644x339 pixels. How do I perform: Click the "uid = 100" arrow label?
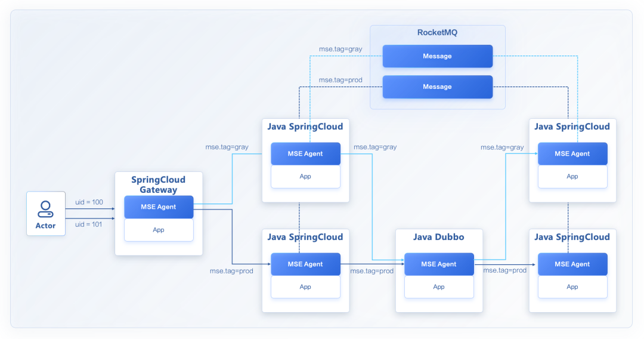[x=89, y=202]
